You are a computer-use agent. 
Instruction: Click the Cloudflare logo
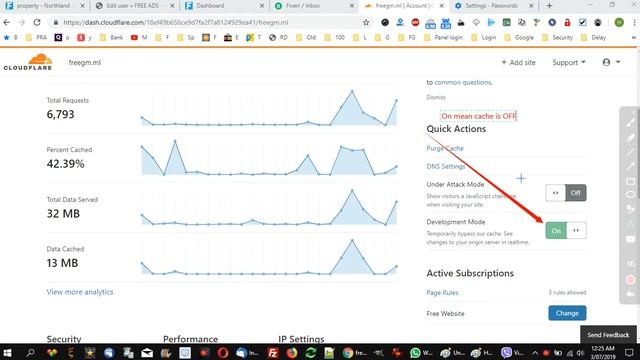(x=28, y=62)
